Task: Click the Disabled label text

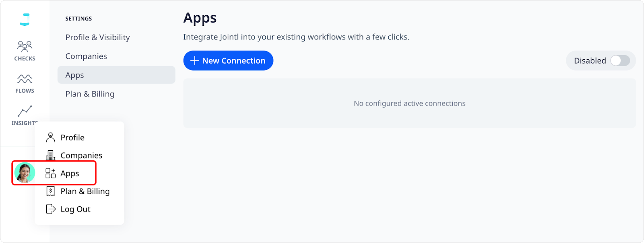Action: [590, 60]
